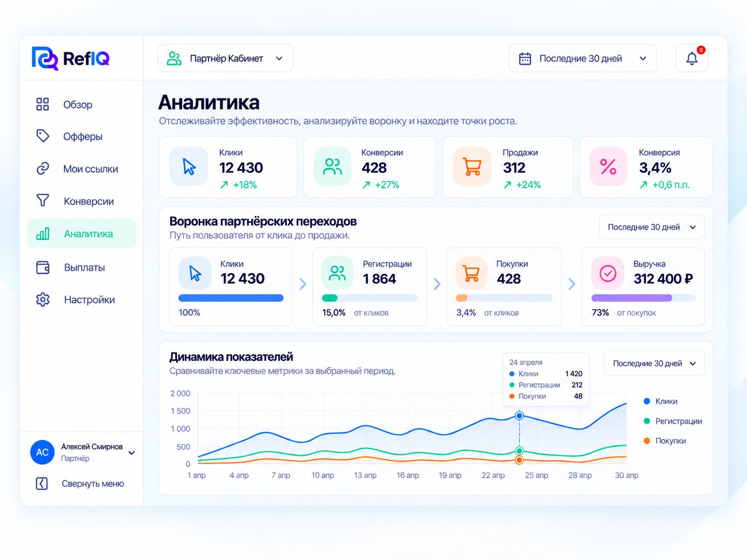The width and height of the screenshot is (747, 560).
Task: Go to Обзор menu item
Action: (x=82, y=105)
